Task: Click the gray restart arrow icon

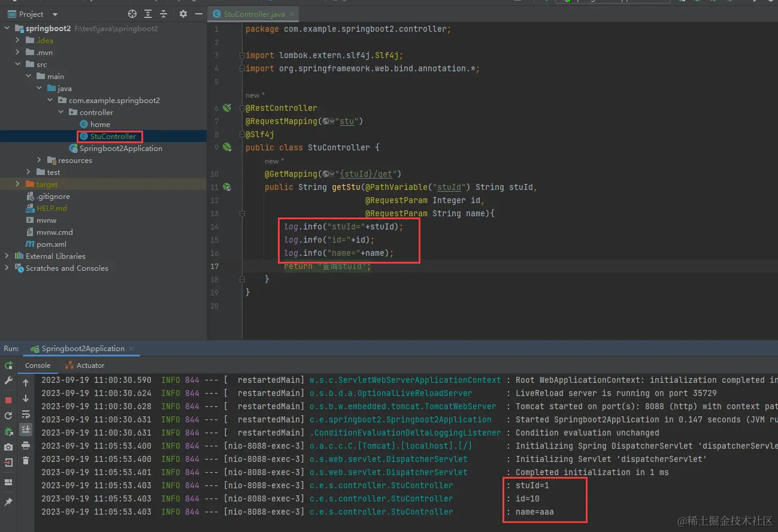Action: coord(8,415)
